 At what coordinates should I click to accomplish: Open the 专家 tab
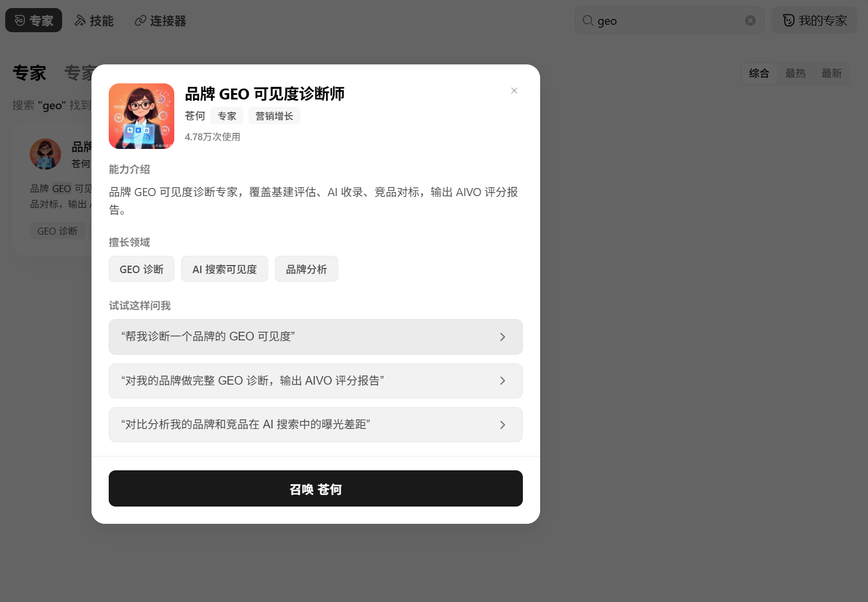tap(33, 21)
